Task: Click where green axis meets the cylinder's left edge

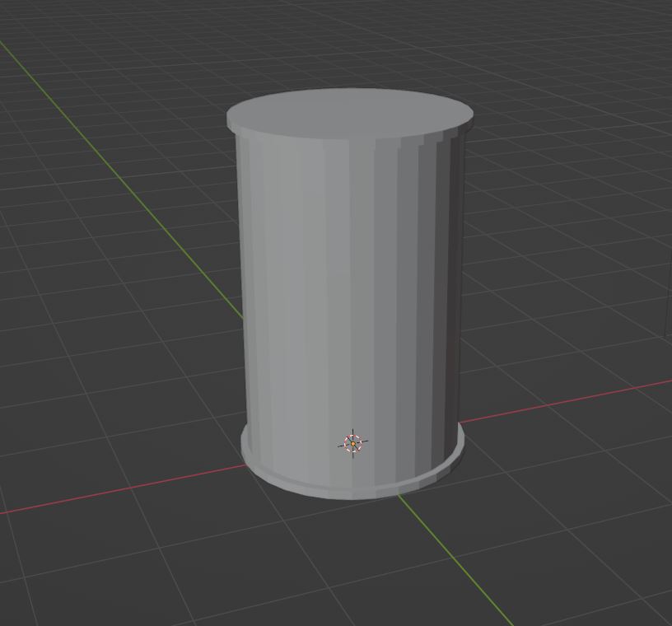Action: [243, 317]
